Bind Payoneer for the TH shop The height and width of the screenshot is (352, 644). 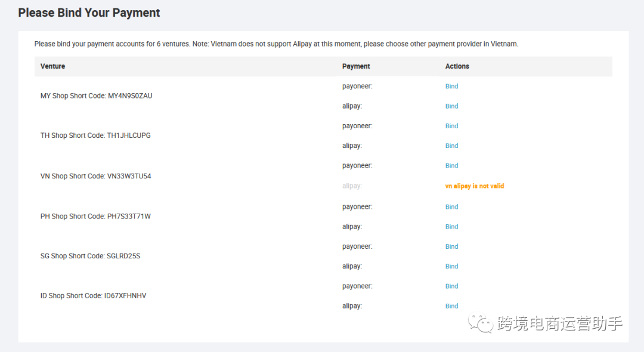(x=451, y=126)
